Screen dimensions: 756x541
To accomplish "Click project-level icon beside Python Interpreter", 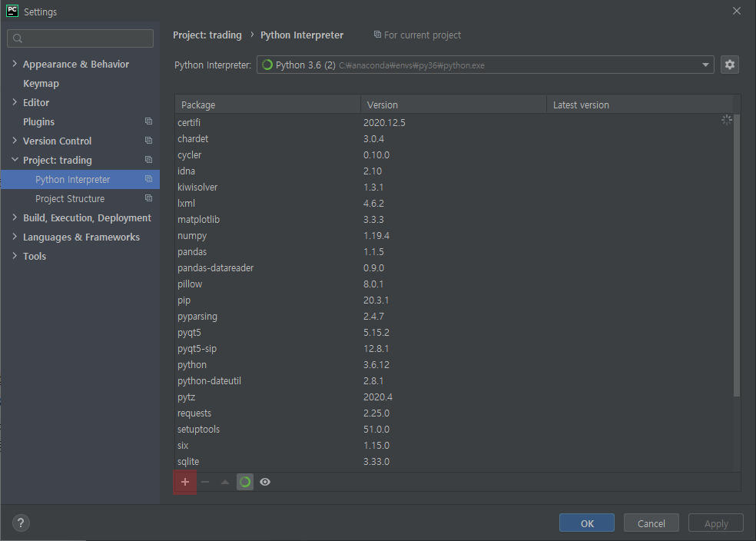I will [x=148, y=179].
